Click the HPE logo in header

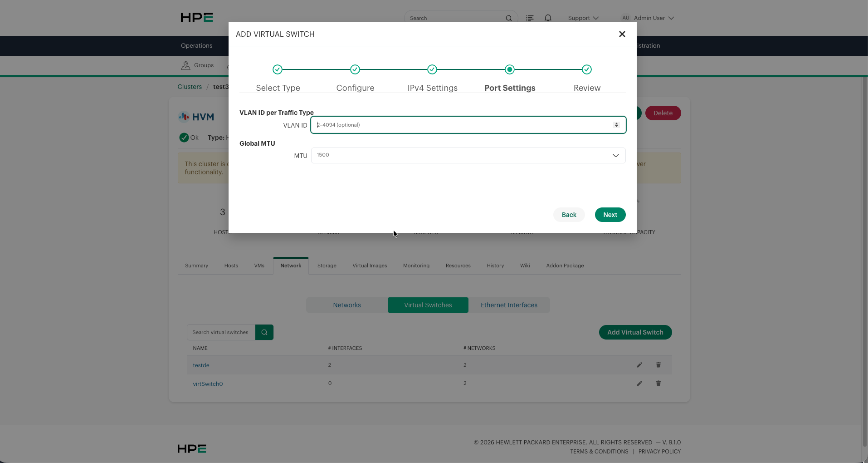197,17
